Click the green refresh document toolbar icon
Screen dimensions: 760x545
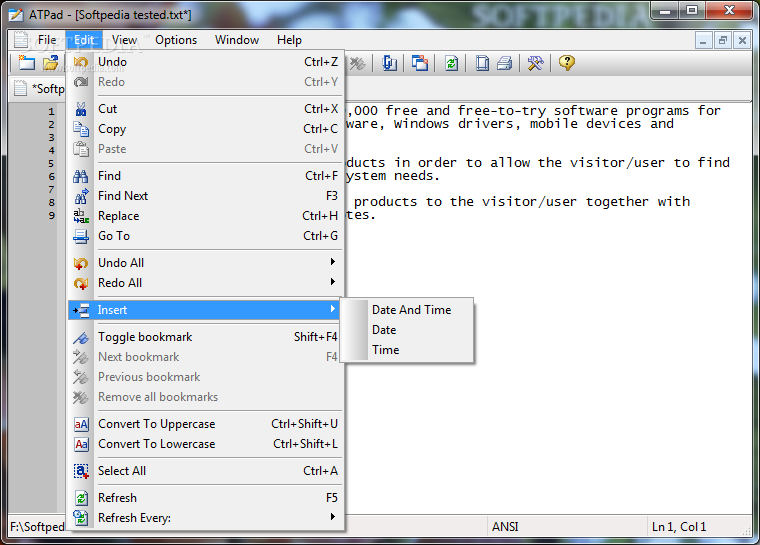[451, 63]
